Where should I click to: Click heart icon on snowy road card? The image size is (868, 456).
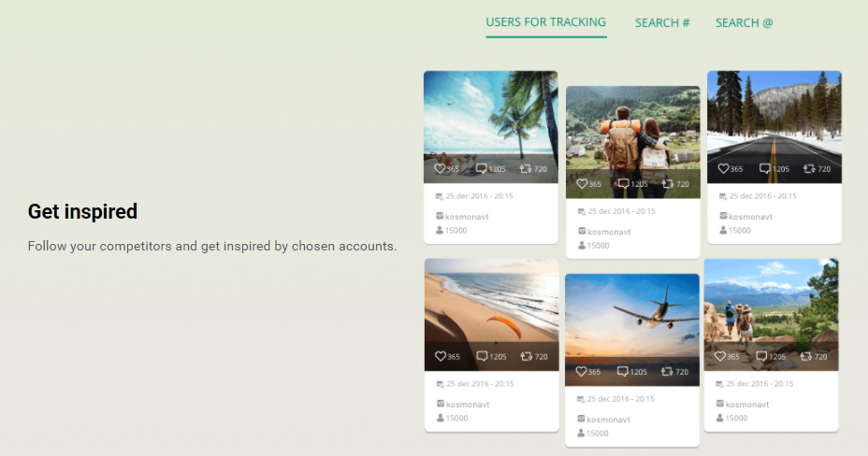[724, 168]
